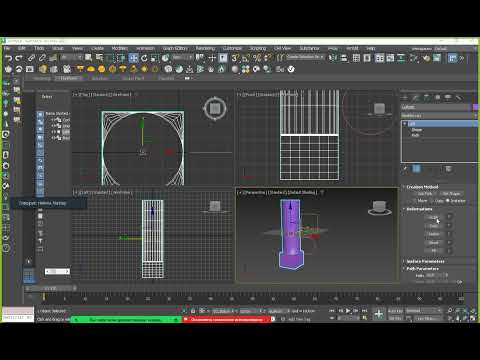Open the Rendering menu
480x360 pixels.
click(x=205, y=49)
